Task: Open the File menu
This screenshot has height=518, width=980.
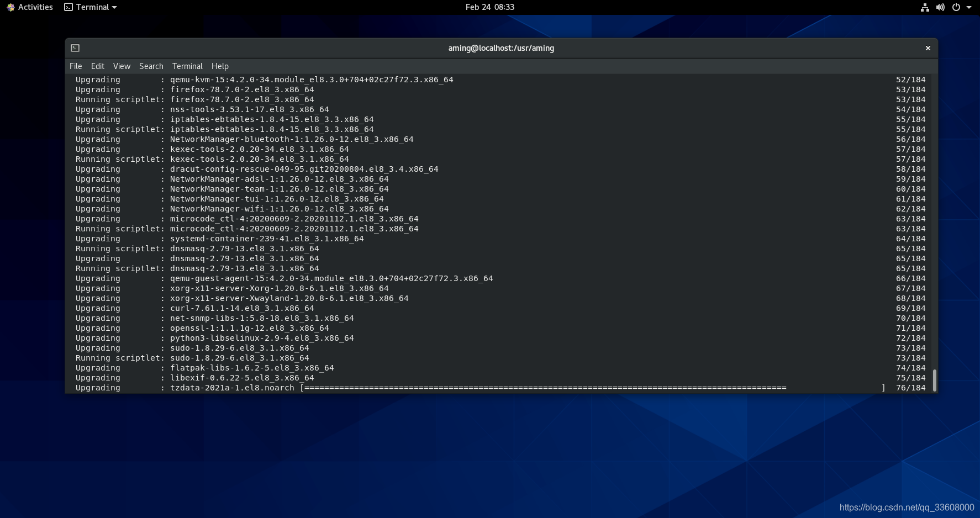Action: click(76, 66)
